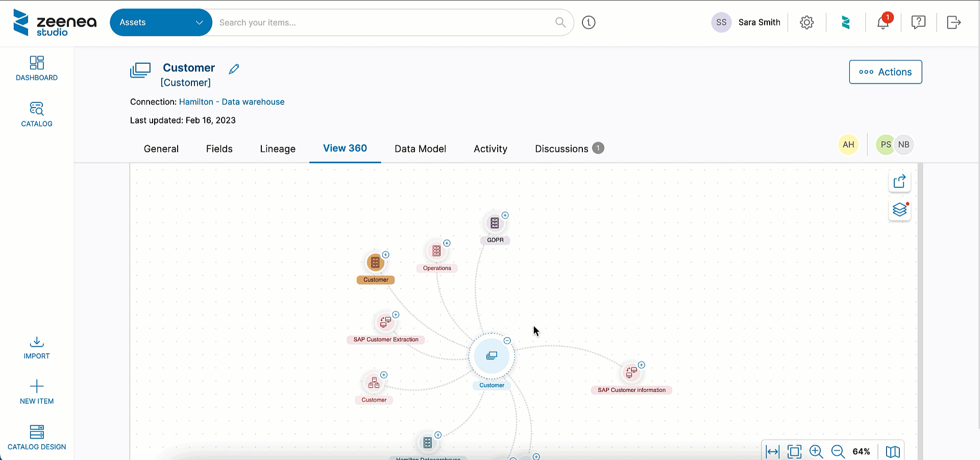Open the Hamilton - Data warehouse connection link
Viewport: 980px width, 460px height.
(x=232, y=102)
